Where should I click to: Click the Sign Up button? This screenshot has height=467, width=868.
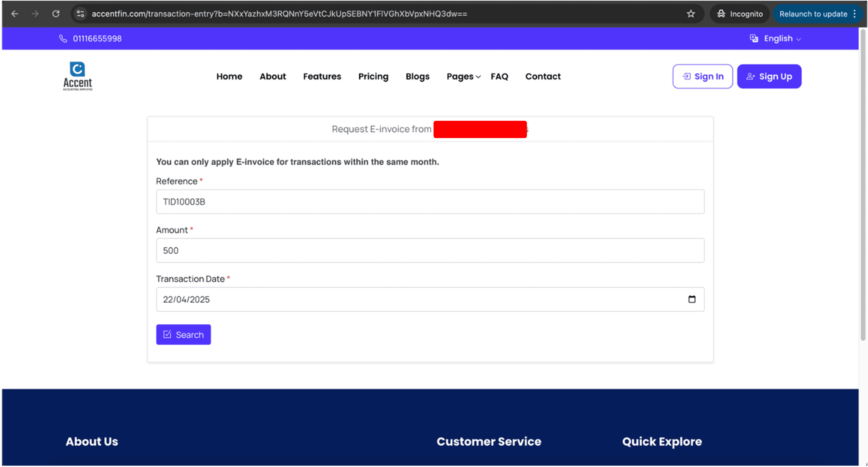pyautogui.click(x=769, y=76)
